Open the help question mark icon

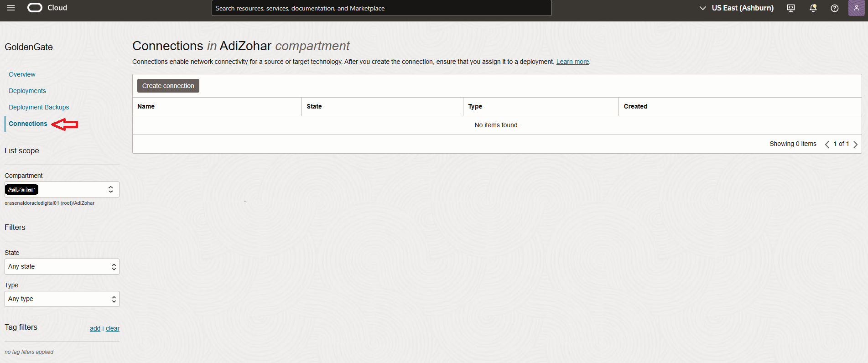pos(835,8)
